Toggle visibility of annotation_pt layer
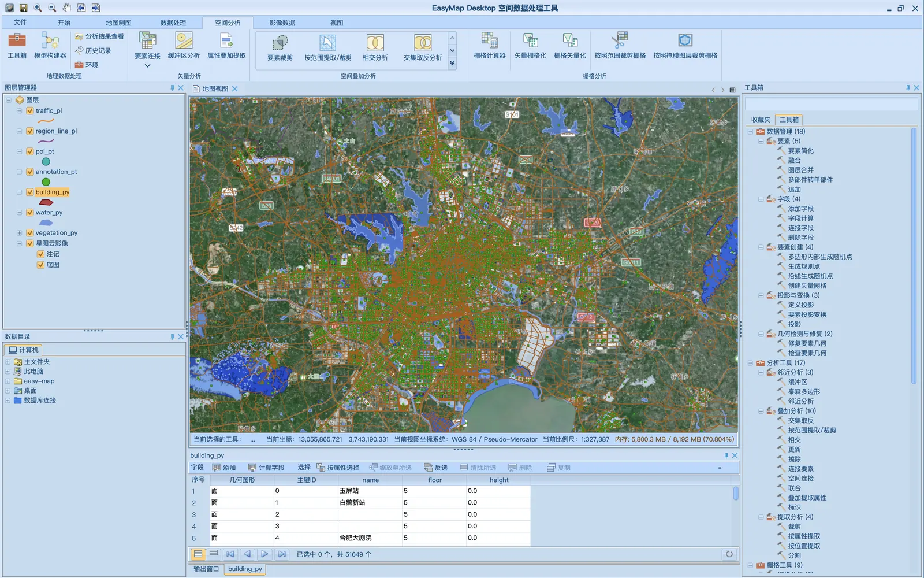This screenshot has width=924, height=578. click(x=30, y=172)
